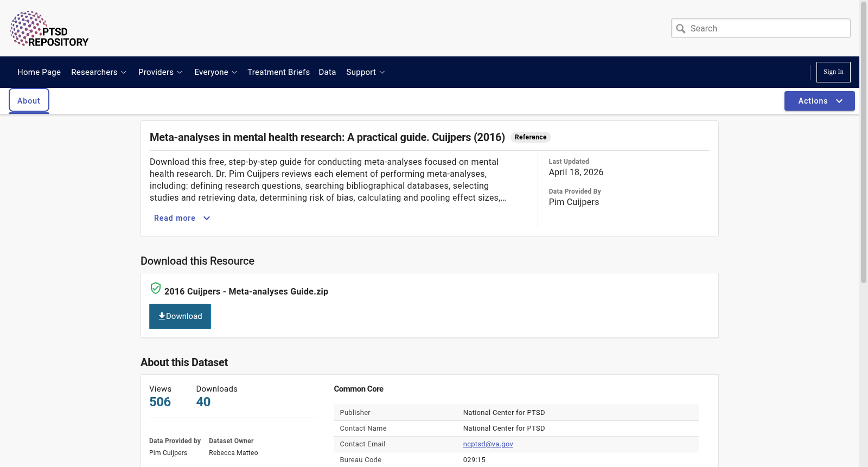Viewport: 868px width, 467px height.
Task: Expand the Researchers dropdown menu
Action: coord(99,72)
